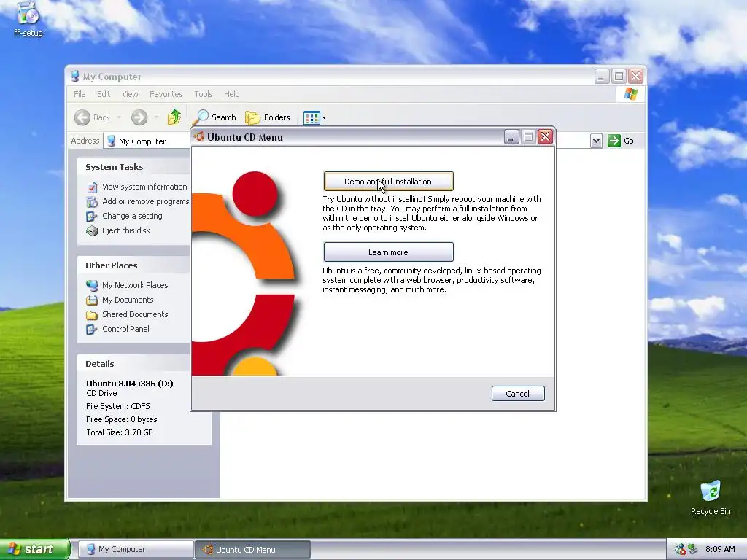The image size is (747, 560).
Task: Click Demo and full installation button
Action: (388, 182)
